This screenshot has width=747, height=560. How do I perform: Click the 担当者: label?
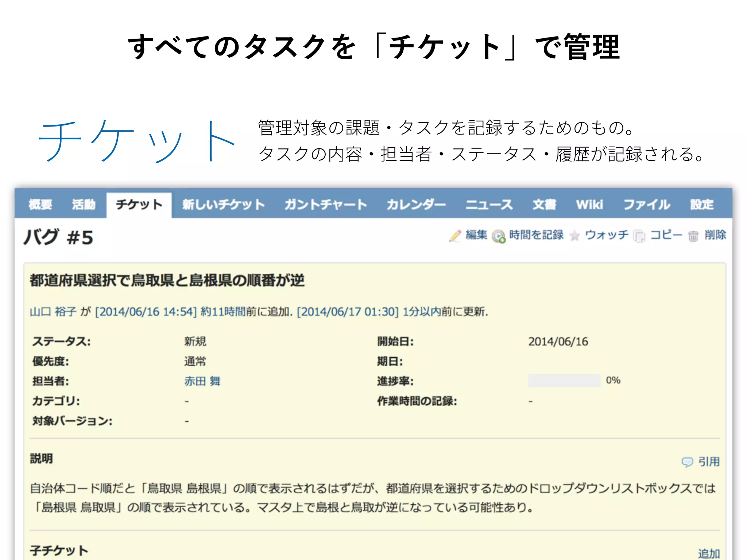click(51, 381)
